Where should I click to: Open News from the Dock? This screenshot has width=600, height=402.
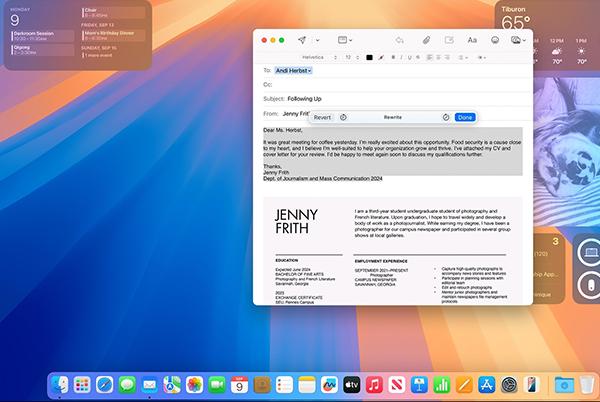click(396, 385)
